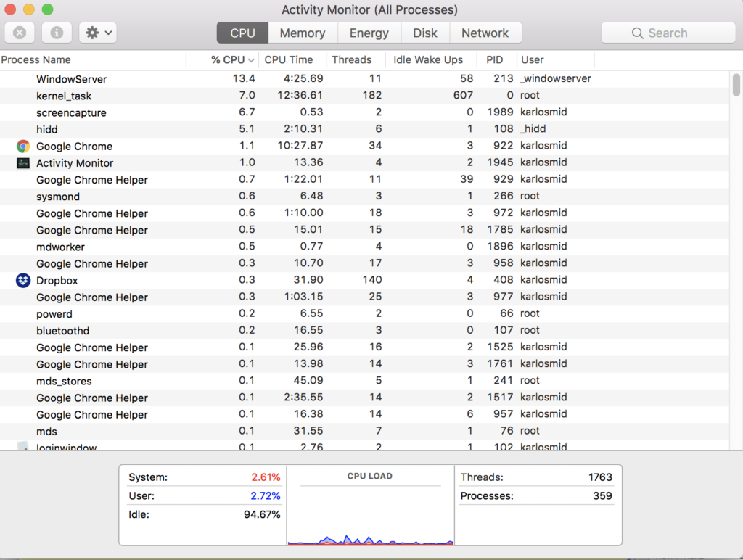The height and width of the screenshot is (560, 743).
Task: Select Google Chrome Helper with PID 1761
Action: coord(364,364)
